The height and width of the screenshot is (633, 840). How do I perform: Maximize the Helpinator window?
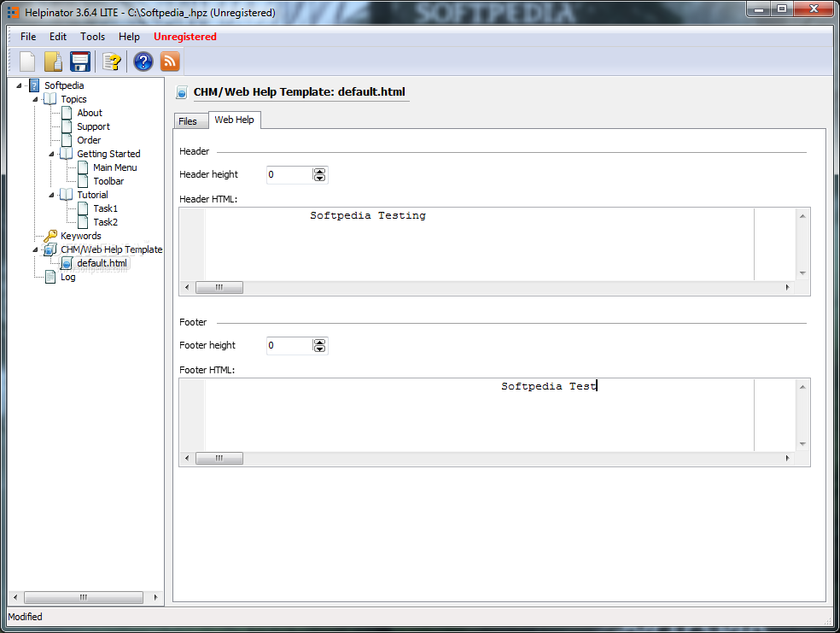(x=782, y=9)
